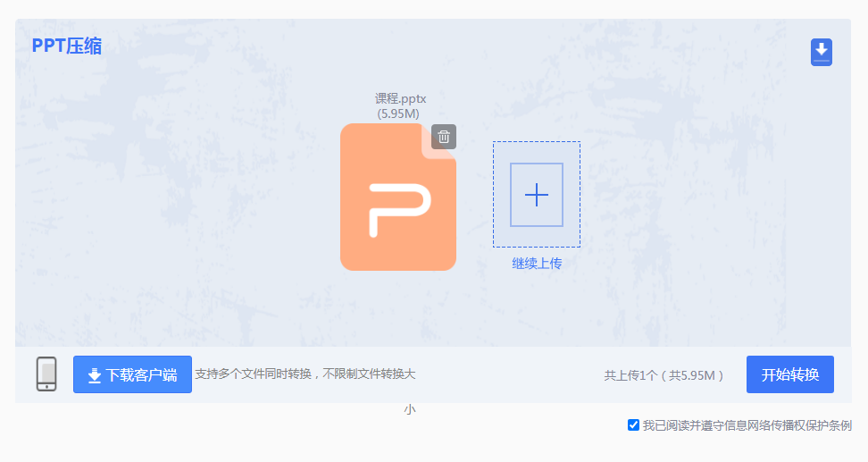This screenshot has height=462, width=868.
Task: Click 开始转换 to start compression
Action: (790, 374)
